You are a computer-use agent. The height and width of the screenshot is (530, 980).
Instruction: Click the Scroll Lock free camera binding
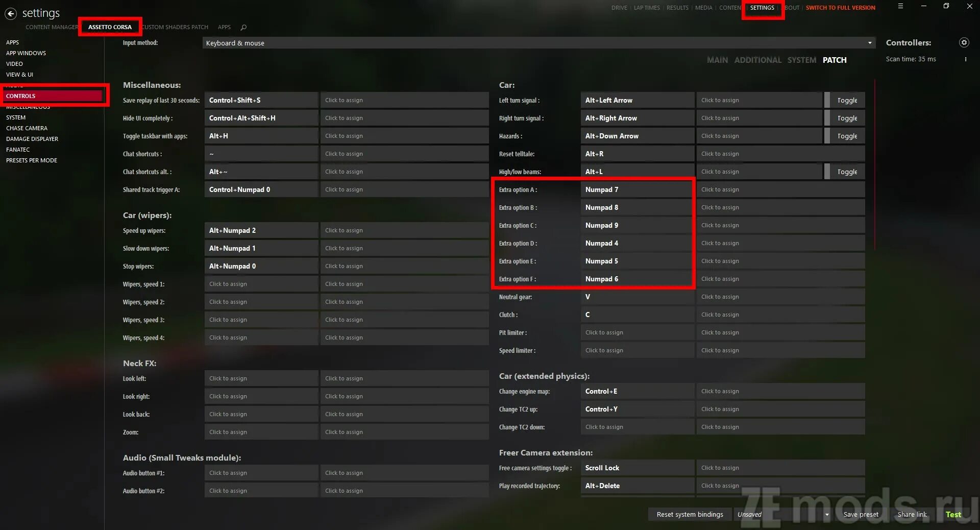tap(638, 468)
